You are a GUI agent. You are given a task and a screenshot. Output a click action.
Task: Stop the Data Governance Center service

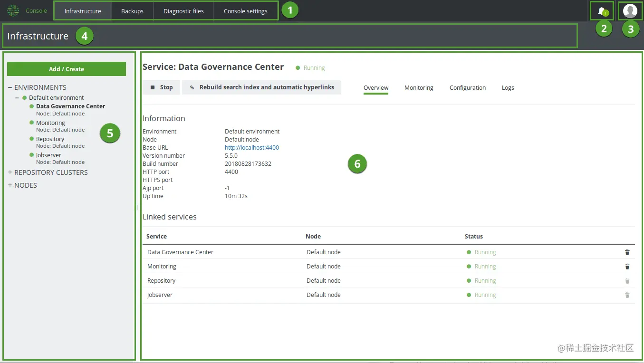coord(161,87)
